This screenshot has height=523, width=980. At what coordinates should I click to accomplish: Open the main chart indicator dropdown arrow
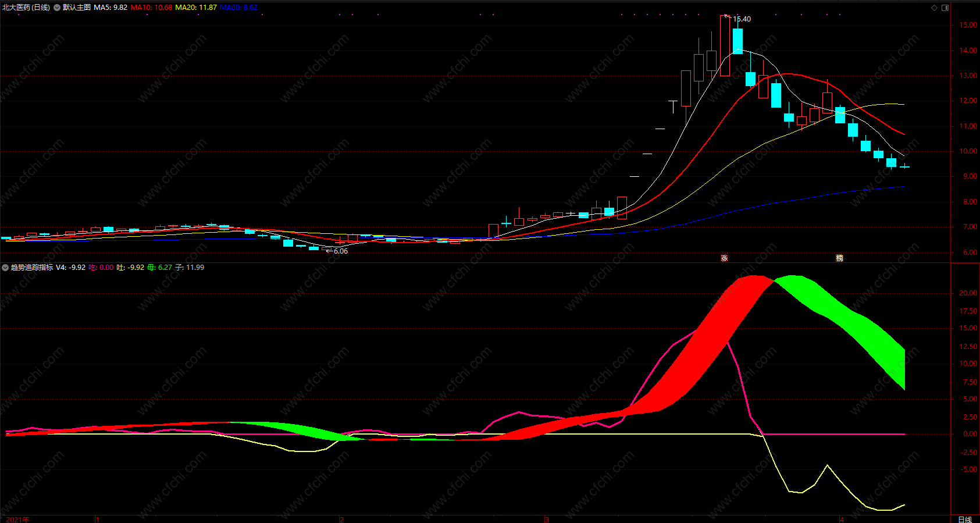tap(57, 8)
